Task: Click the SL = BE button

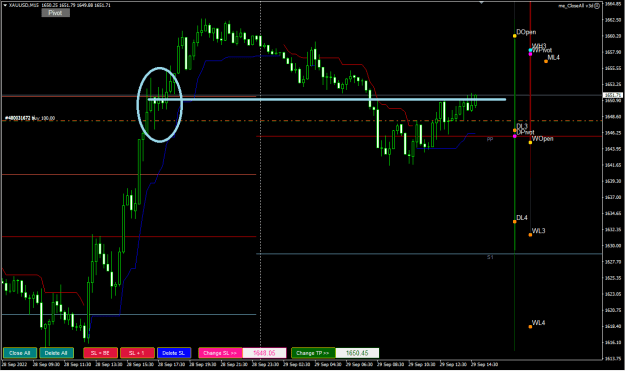Action: pyautogui.click(x=100, y=353)
